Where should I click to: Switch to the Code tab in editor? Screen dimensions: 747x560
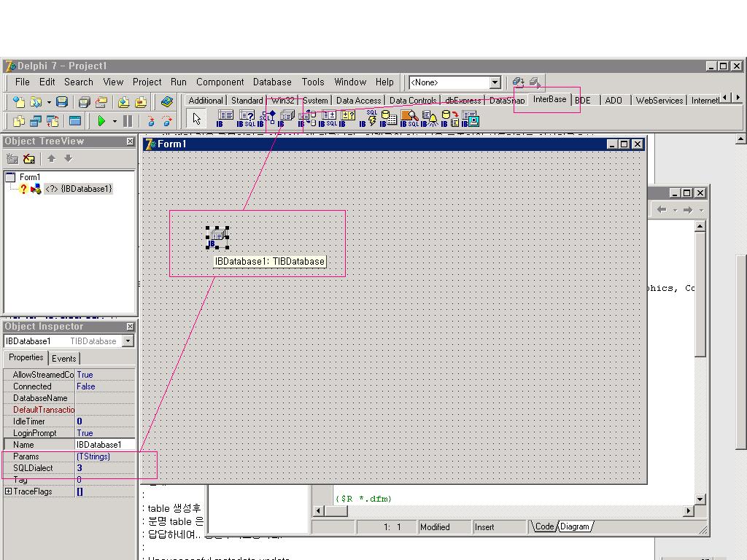tap(543, 526)
